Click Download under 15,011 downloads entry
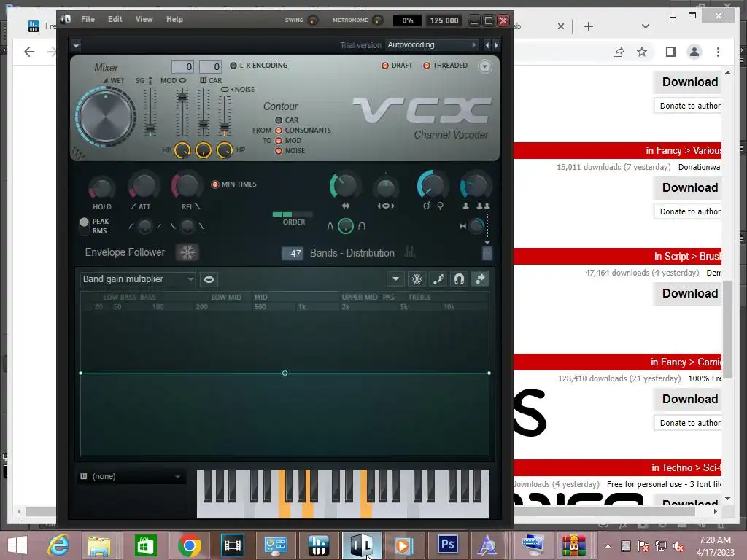This screenshot has width=747, height=560. 687,187
